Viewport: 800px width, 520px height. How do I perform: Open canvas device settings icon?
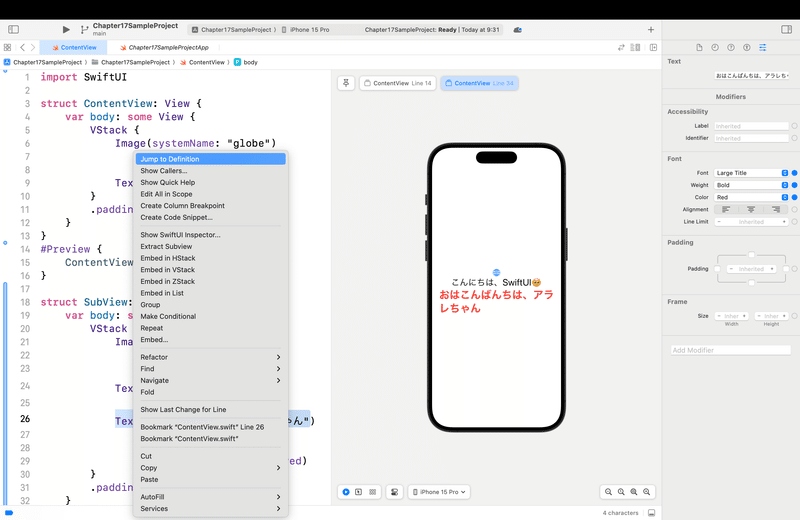(x=394, y=492)
